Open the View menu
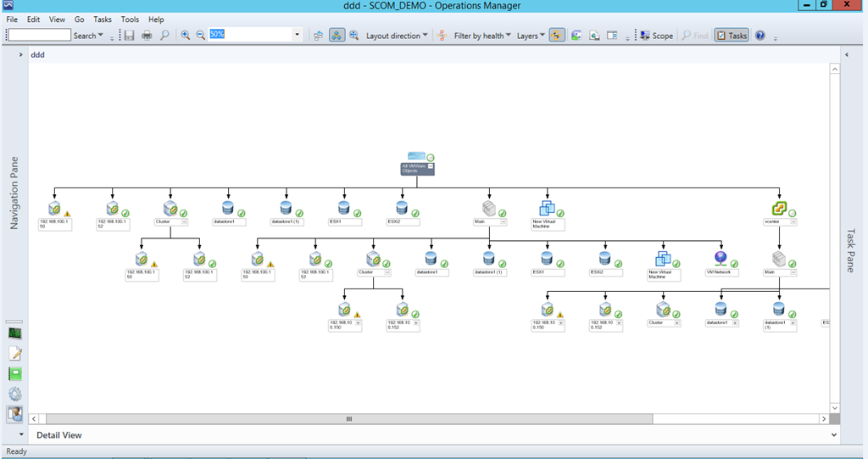The height and width of the screenshot is (459, 868). click(57, 19)
